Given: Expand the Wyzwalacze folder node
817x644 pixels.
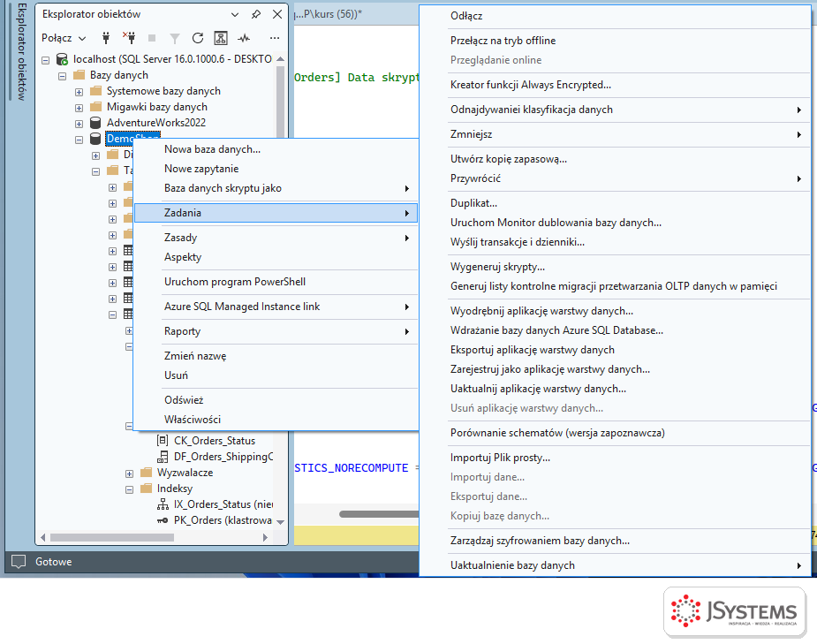Looking at the screenshot, I should coord(129,474).
